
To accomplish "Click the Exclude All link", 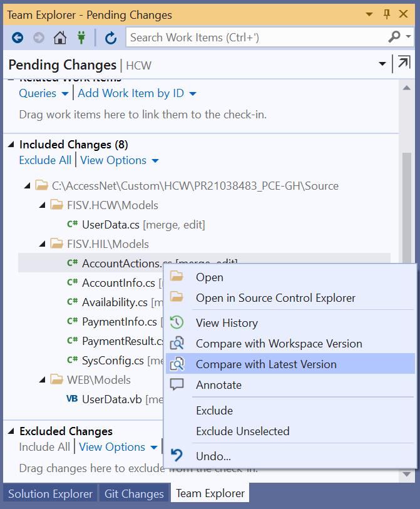I will coord(45,160).
